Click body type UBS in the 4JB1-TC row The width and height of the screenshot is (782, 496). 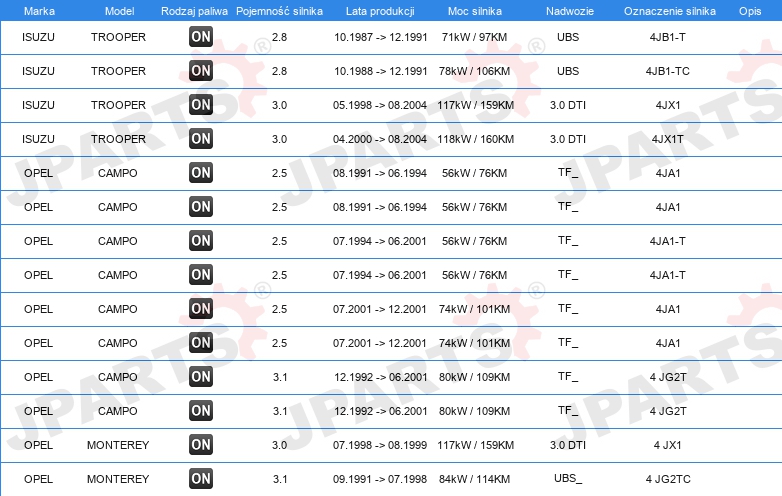[568, 71]
